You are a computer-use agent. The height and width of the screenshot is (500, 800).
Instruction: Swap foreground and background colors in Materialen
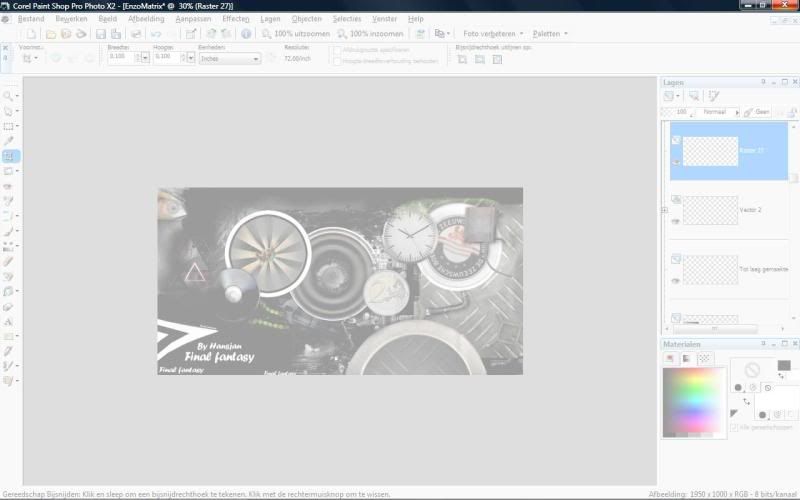coord(781,376)
